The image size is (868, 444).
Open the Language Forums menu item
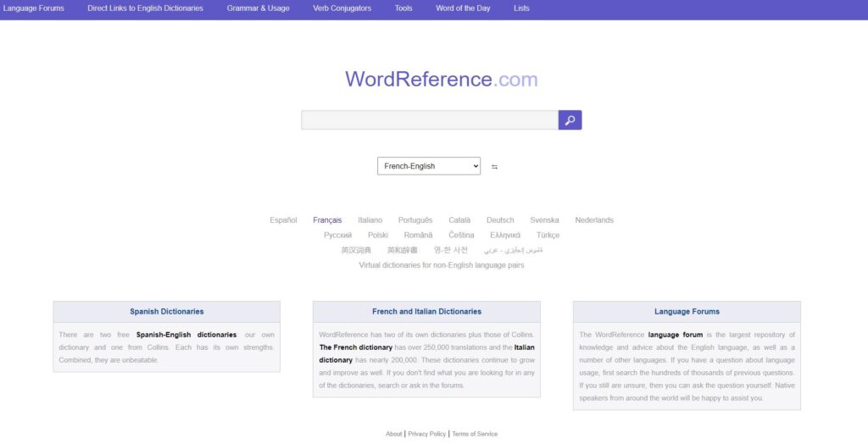[x=33, y=8]
